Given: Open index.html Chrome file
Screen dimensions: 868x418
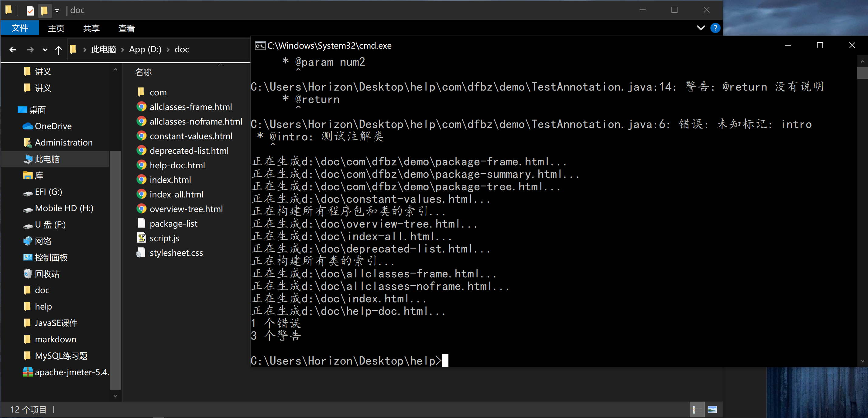Looking at the screenshot, I should coord(170,180).
